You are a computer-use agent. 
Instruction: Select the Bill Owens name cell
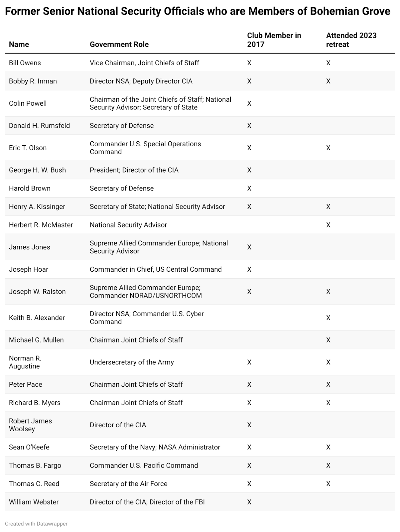coord(25,63)
